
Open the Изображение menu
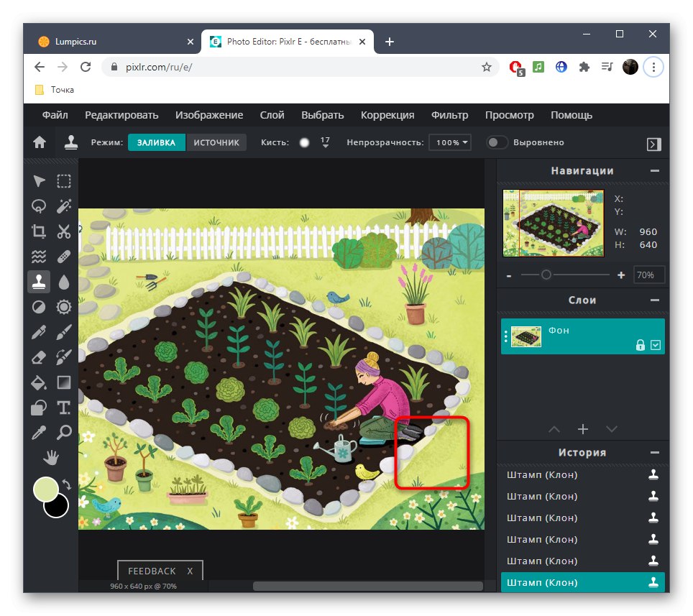(209, 115)
